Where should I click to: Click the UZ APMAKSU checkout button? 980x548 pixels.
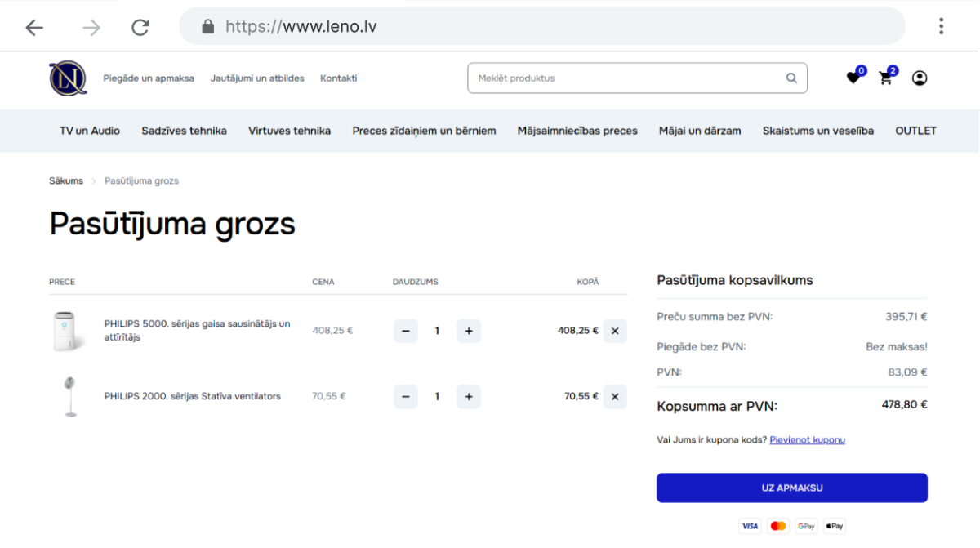click(x=792, y=488)
